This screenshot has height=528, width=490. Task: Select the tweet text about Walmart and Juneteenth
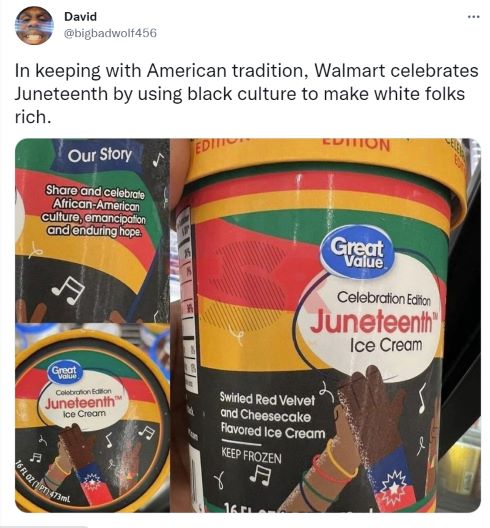247,94
